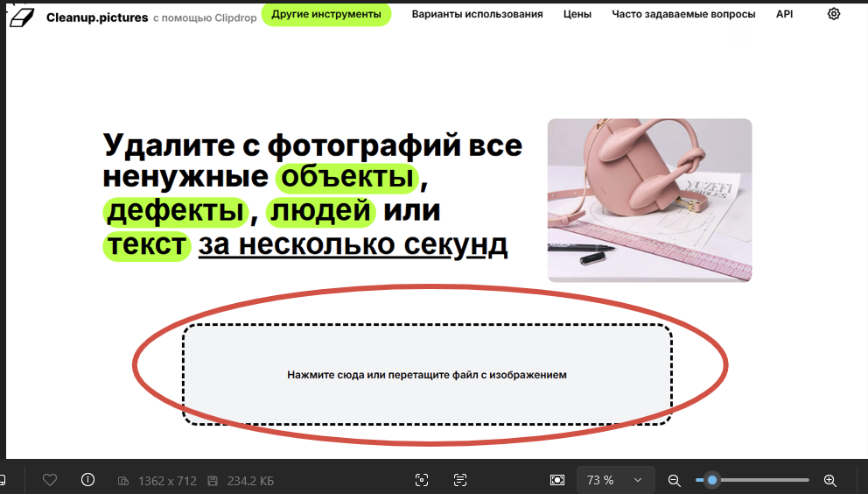
Task: Open the Другие инструменты button
Action: point(326,14)
